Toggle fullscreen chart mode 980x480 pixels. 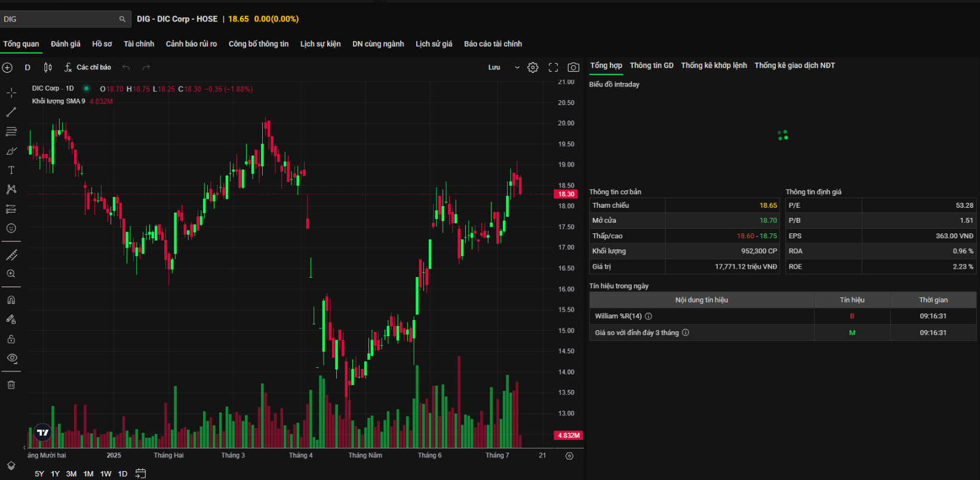554,67
